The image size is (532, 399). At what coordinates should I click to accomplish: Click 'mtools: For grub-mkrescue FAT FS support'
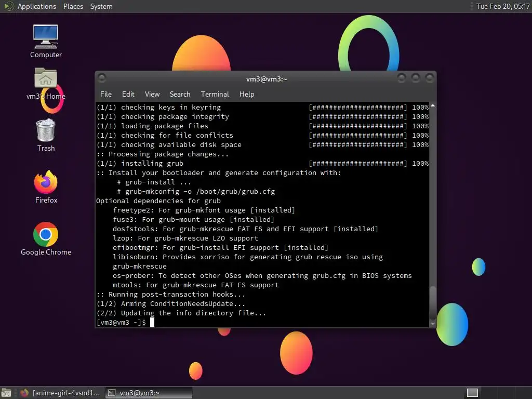tap(196, 285)
